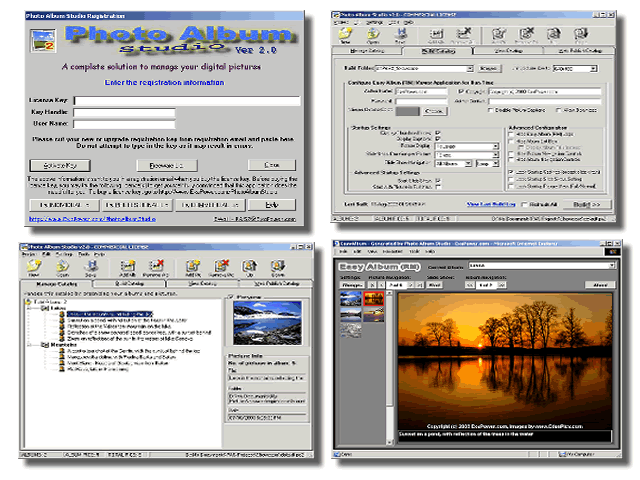Toggle the Start Slide Show checkbox
This screenshot has height=480, width=640.
coord(438,180)
